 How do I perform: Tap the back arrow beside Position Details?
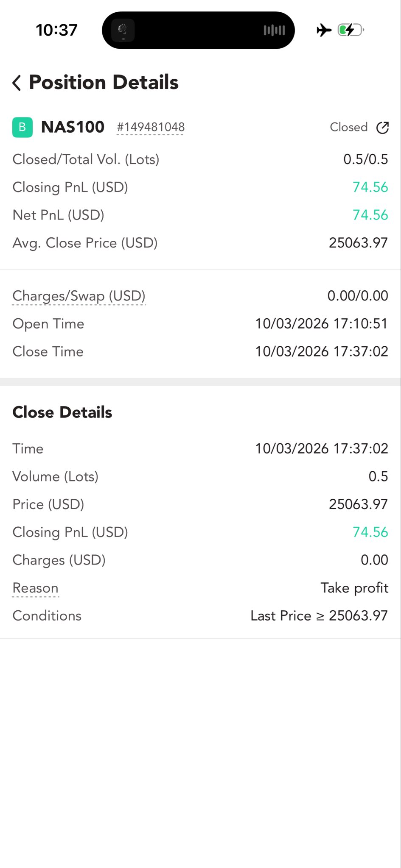[17, 83]
